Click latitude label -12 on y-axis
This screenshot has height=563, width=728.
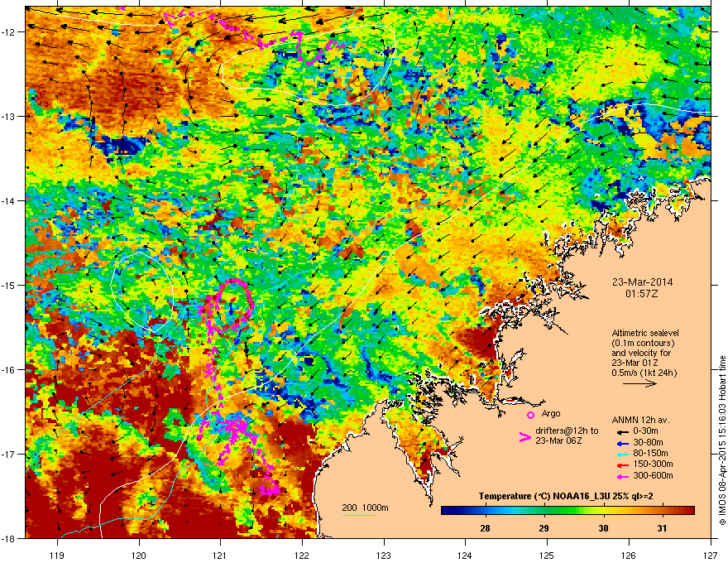tap(8, 32)
